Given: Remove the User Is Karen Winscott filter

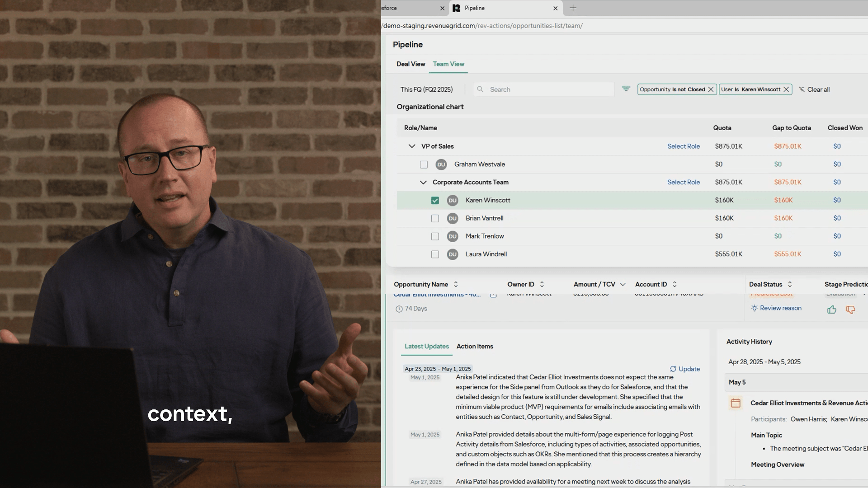Looking at the screenshot, I should point(786,89).
